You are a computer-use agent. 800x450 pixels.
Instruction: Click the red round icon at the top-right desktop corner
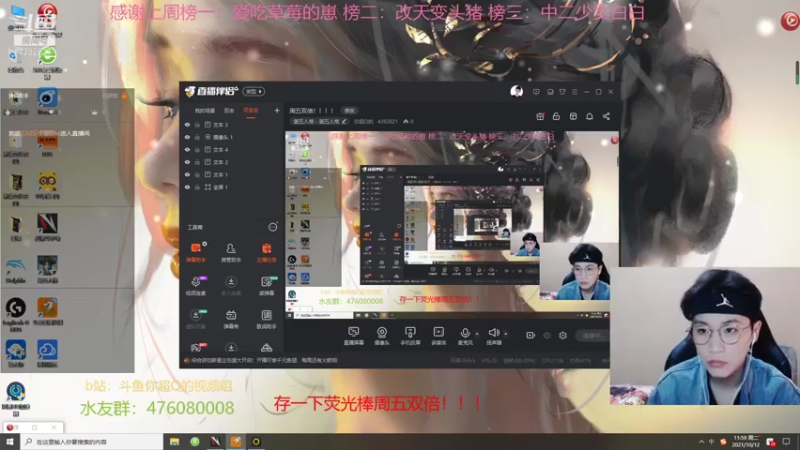coord(790,20)
